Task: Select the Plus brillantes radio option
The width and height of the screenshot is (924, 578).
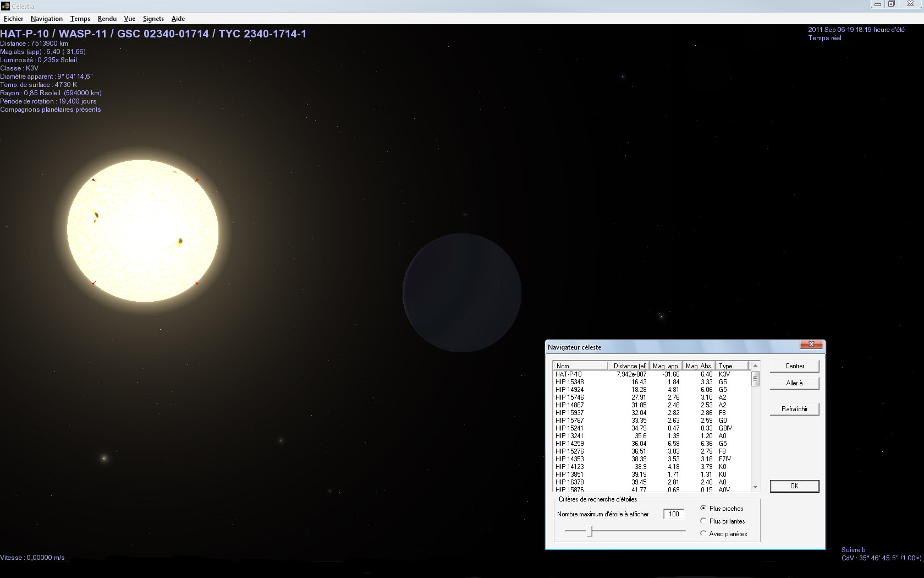Action: [x=723, y=521]
